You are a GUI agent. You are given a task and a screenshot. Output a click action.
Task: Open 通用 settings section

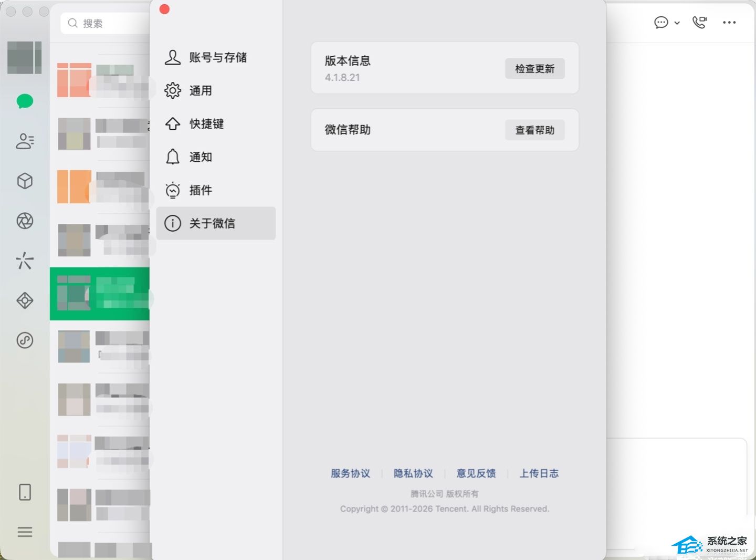[x=216, y=90]
